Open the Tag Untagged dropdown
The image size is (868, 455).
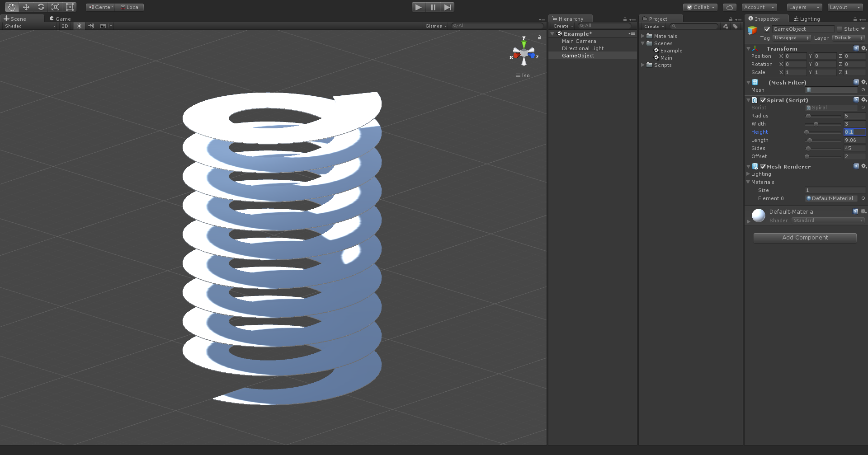792,38
